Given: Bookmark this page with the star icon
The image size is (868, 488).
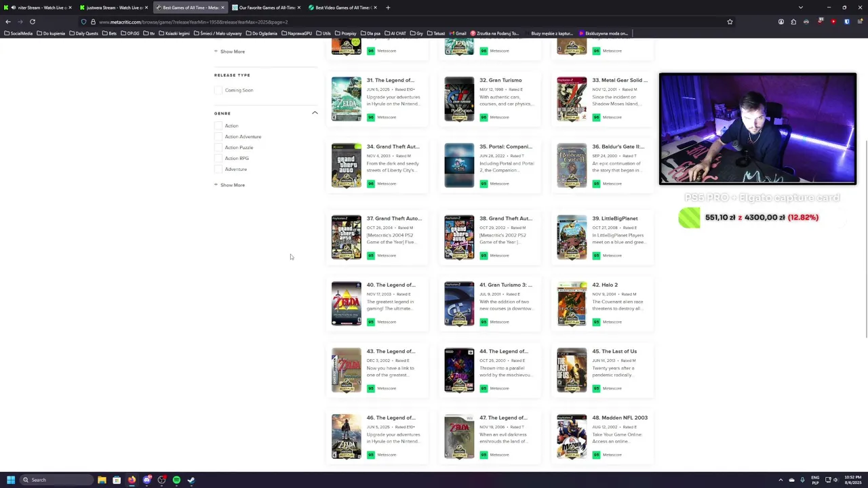Looking at the screenshot, I should pyautogui.click(x=730, y=22).
